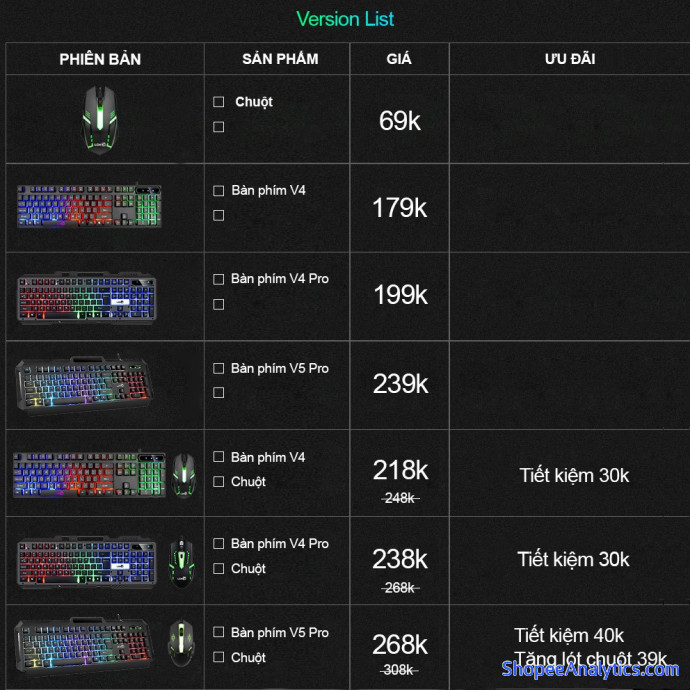Image resolution: width=690 pixels, height=690 pixels.
Task: Click the V5 Pro keyboard image priced 239k
Action: click(x=87, y=384)
